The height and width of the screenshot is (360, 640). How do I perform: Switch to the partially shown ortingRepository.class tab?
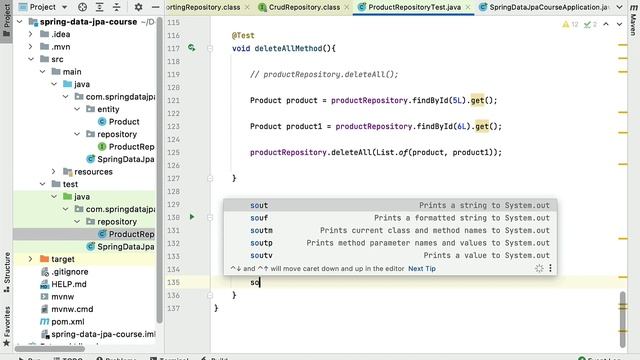pyautogui.click(x=208, y=7)
